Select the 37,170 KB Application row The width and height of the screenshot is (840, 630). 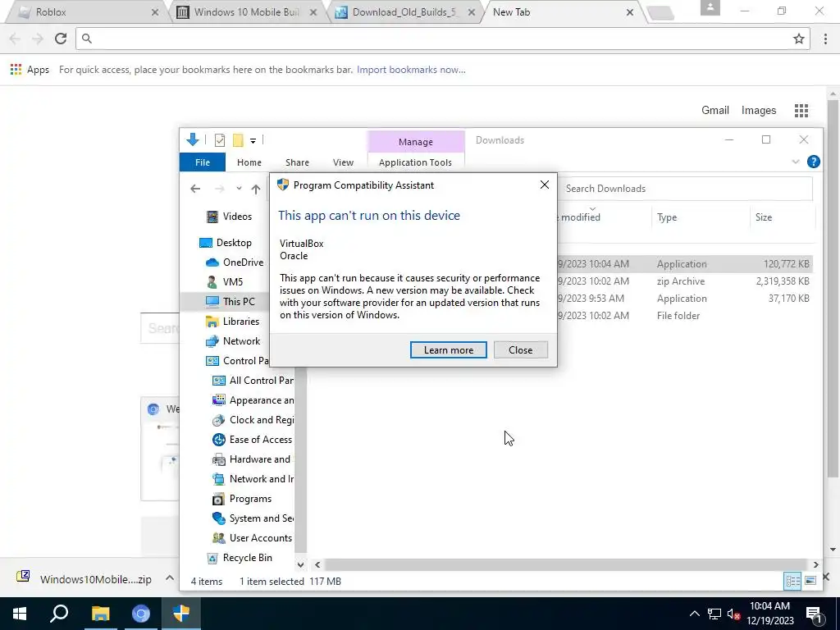click(x=683, y=299)
